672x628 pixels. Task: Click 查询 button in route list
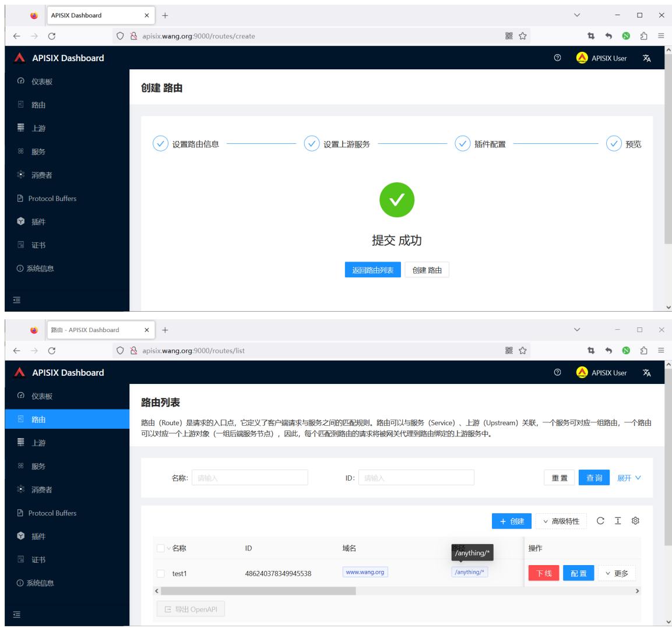[x=594, y=478]
